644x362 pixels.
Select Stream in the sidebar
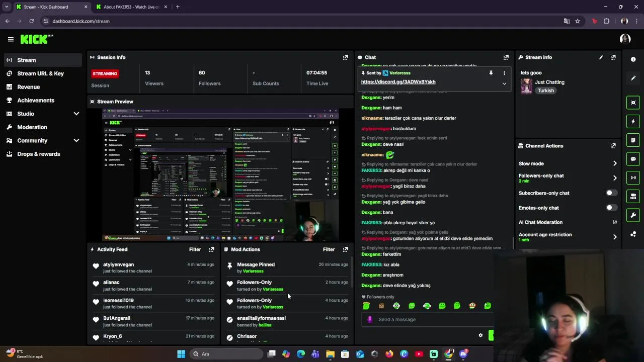42,60
